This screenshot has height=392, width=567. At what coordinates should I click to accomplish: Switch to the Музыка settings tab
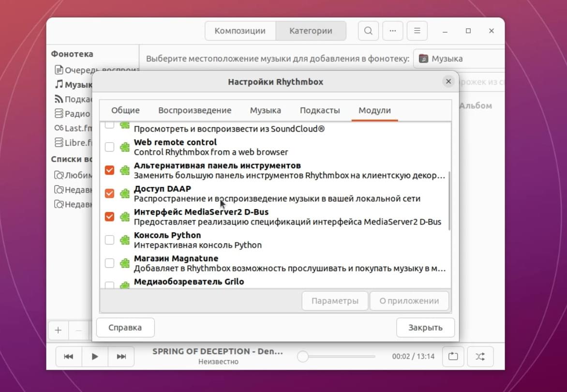coord(266,110)
